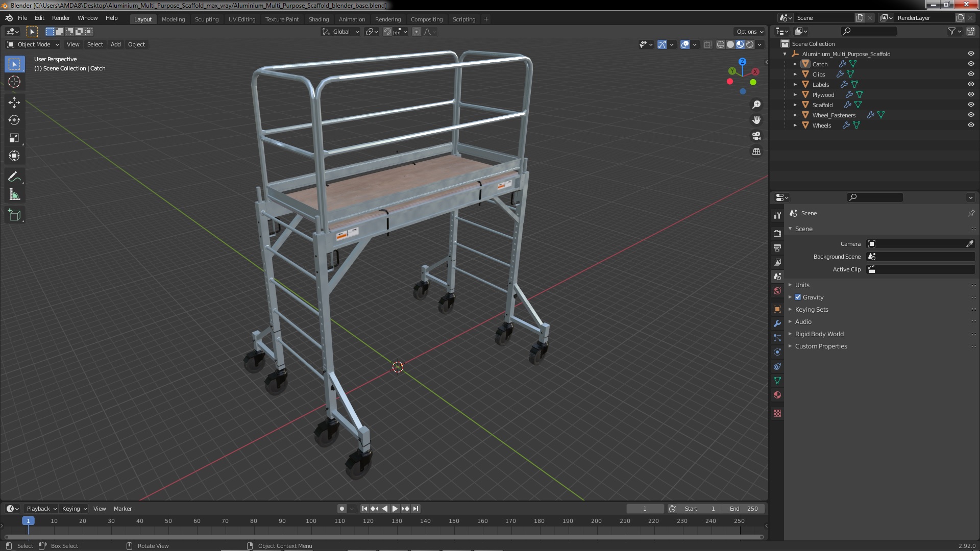This screenshot has width=980, height=551.
Task: Activate the Select Box tool
Action: tap(14, 64)
